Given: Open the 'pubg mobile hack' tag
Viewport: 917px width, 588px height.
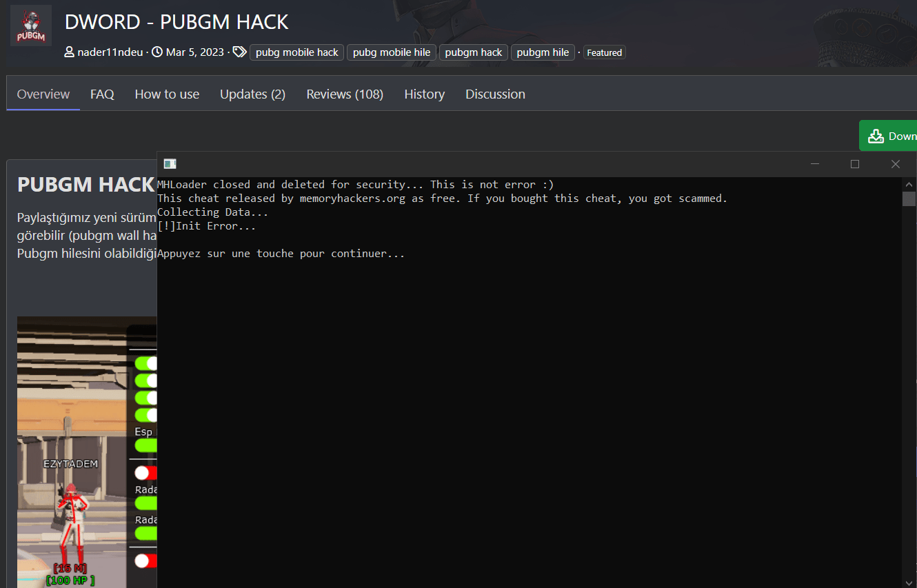Looking at the screenshot, I should click(x=297, y=52).
